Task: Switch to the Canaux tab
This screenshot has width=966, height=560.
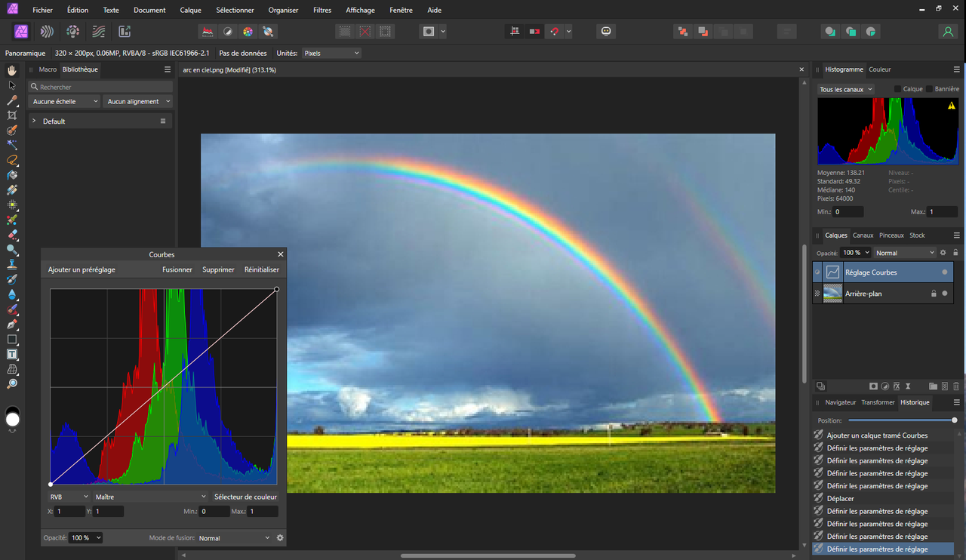Action: [x=863, y=235]
